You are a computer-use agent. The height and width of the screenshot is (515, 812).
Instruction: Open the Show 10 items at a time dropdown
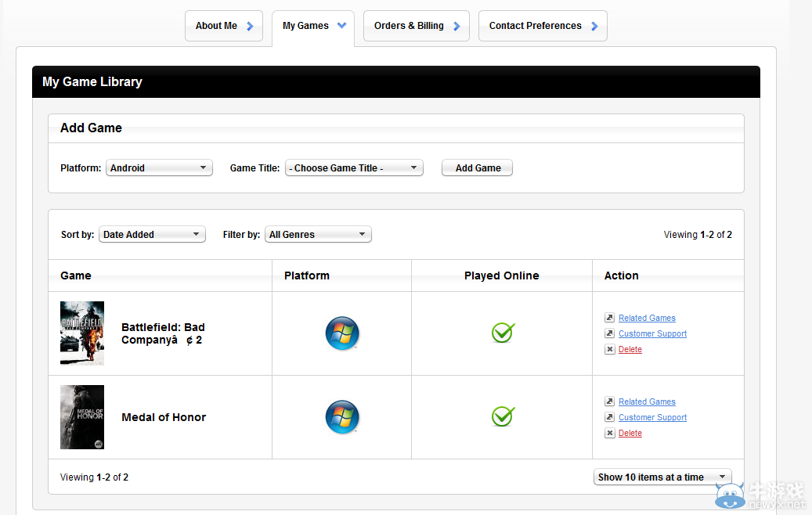(x=662, y=477)
